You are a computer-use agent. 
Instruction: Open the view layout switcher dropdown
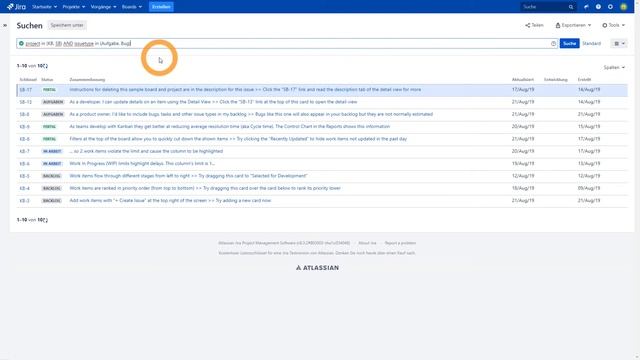click(x=619, y=43)
